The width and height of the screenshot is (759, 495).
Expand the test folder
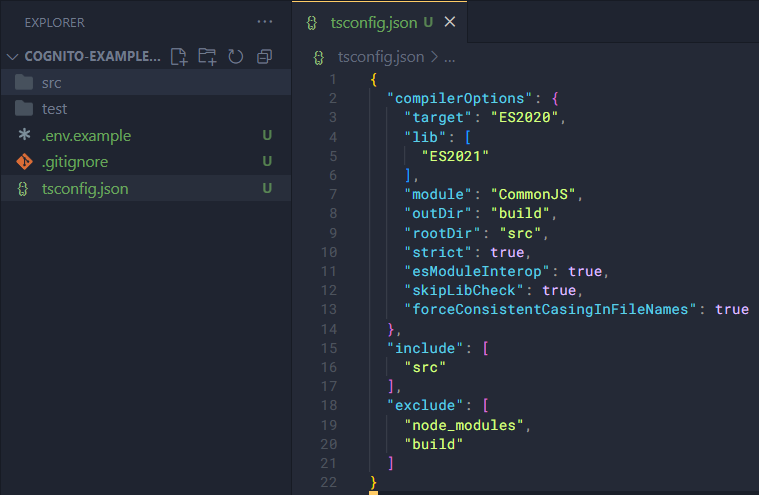coord(55,109)
